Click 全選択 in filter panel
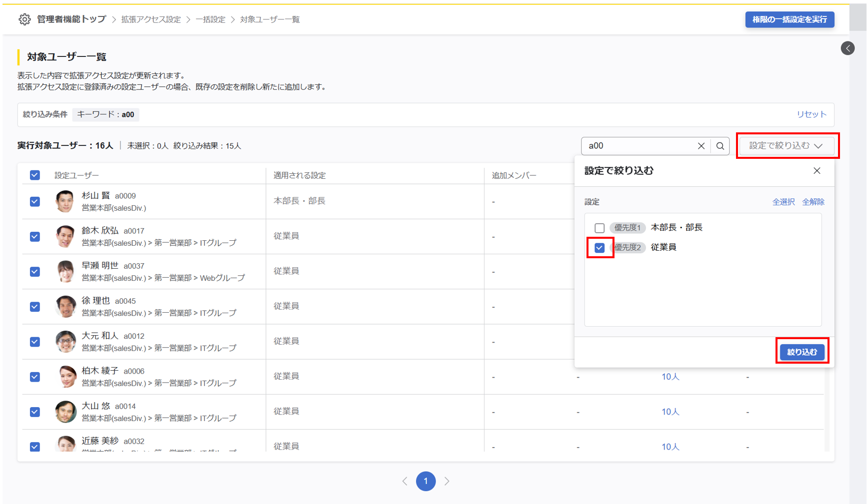The image size is (867, 504). point(783,202)
